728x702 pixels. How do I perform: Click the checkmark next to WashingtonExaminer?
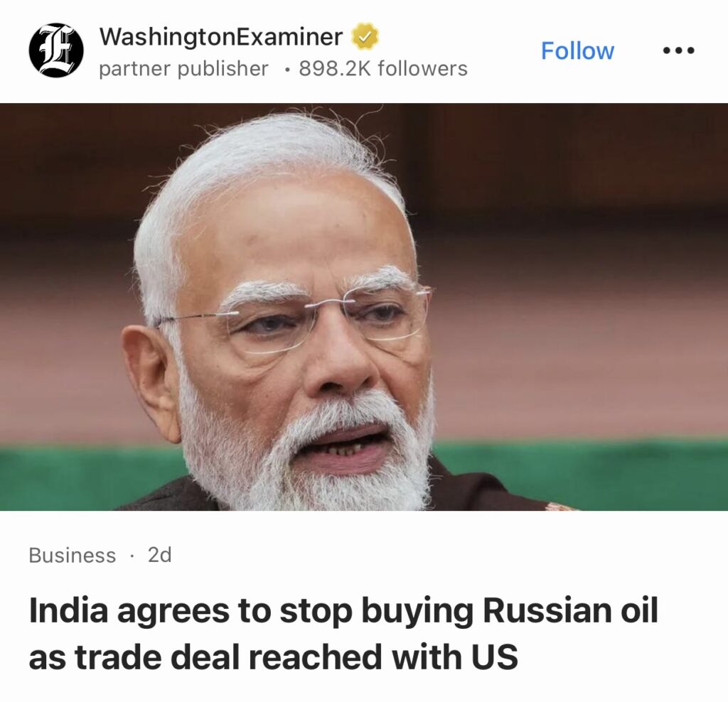[365, 36]
